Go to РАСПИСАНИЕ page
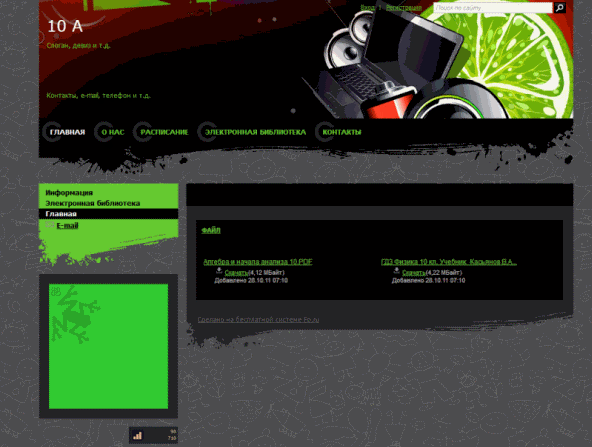 [x=164, y=132]
